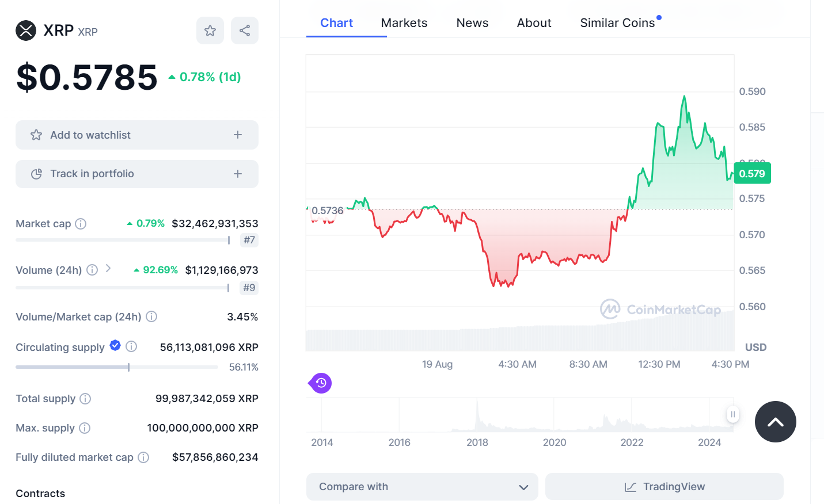Click the 19 Aug date label

pyautogui.click(x=437, y=364)
